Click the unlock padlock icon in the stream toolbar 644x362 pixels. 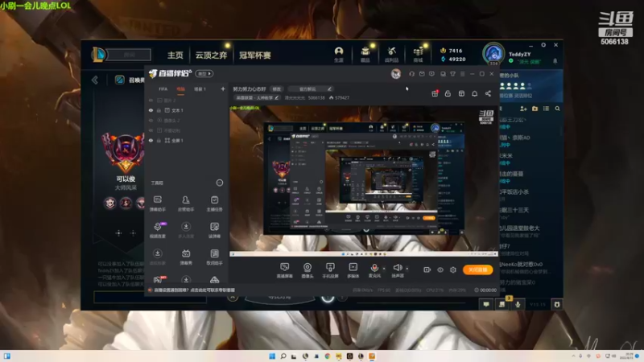[448, 93]
